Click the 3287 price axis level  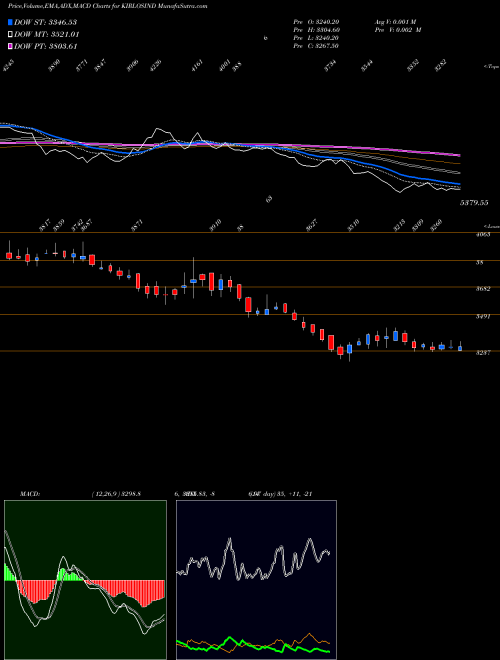(482, 353)
